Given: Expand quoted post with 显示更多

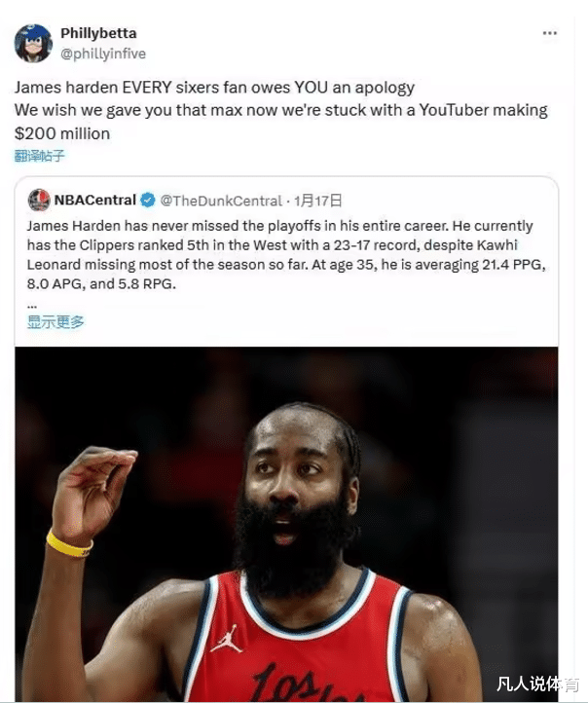Looking at the screenshot, I should pyautogui.click(x=55, y=321).
